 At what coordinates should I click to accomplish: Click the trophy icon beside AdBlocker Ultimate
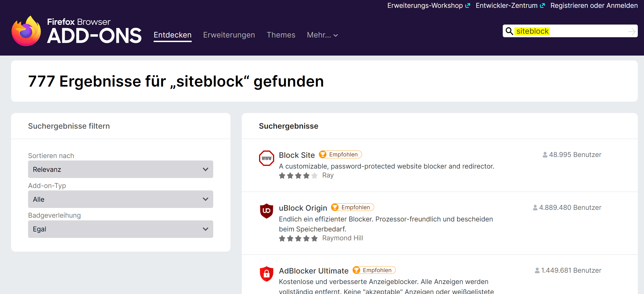[x=356, y=270]
